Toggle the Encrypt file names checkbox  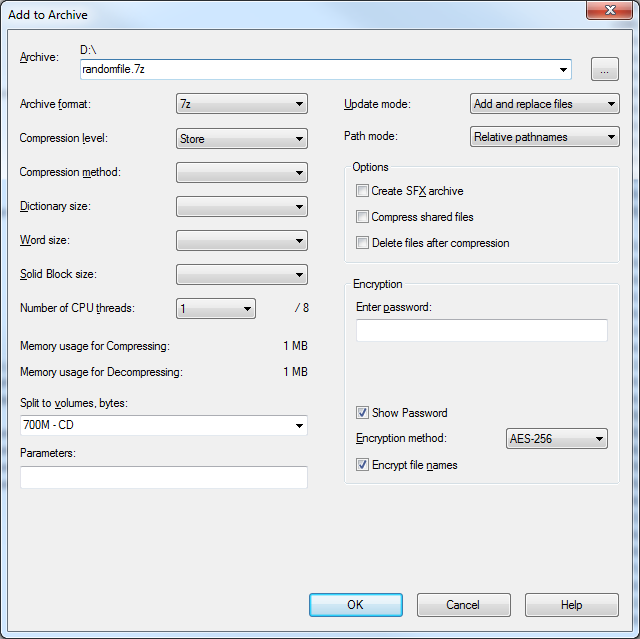point(362,465)
